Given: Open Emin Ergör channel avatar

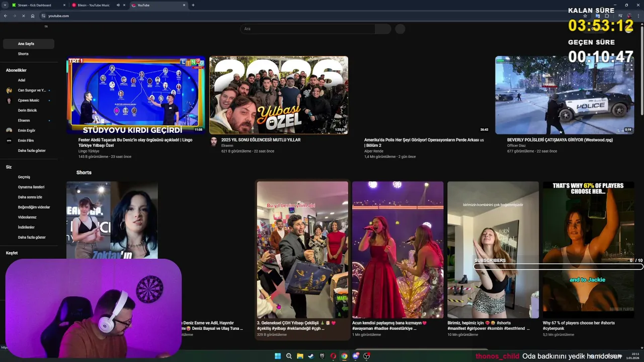Looking at the screenshot, I should point(9,131).
